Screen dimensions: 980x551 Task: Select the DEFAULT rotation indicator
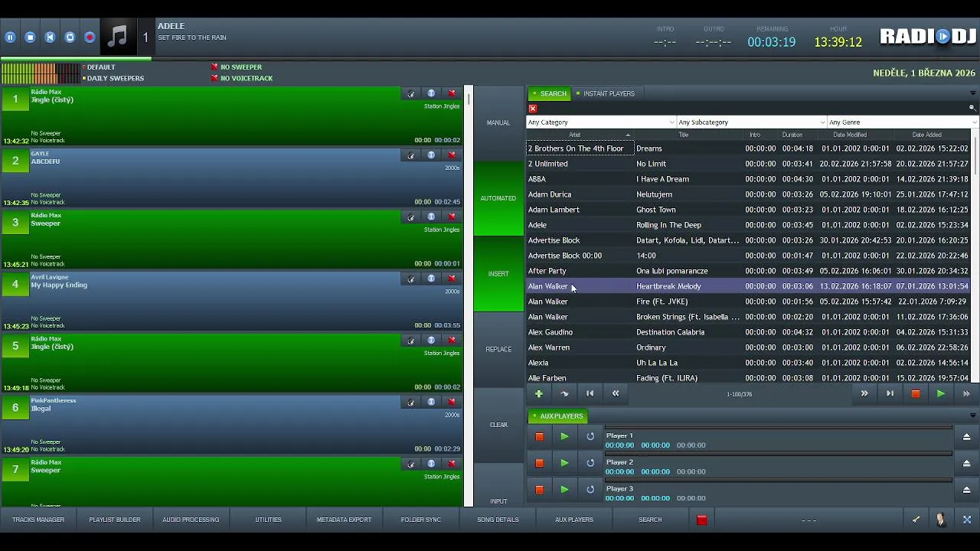(99, 67)
